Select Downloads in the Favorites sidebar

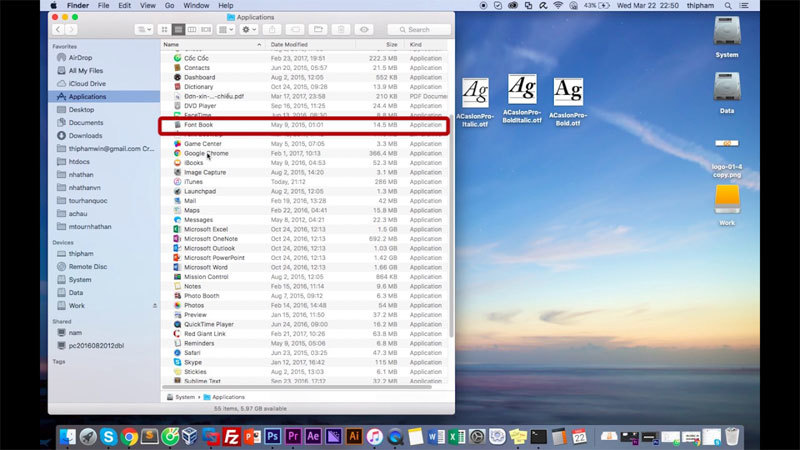tap(85, 135)
